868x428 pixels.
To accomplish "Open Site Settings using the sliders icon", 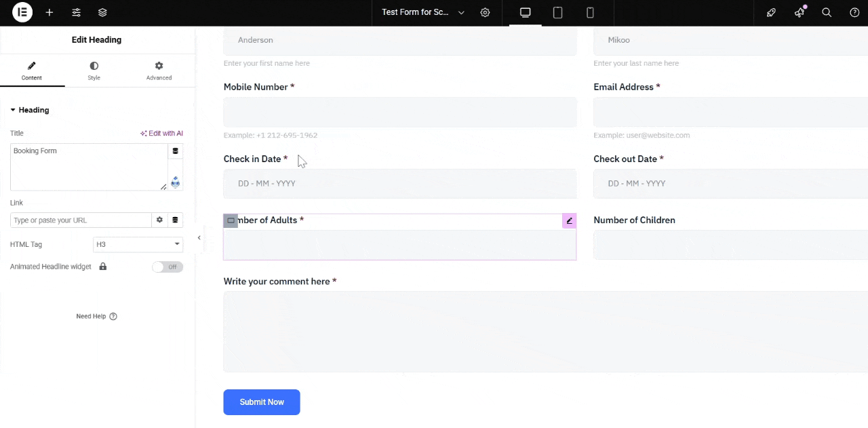I will click(x=76, y=12).
